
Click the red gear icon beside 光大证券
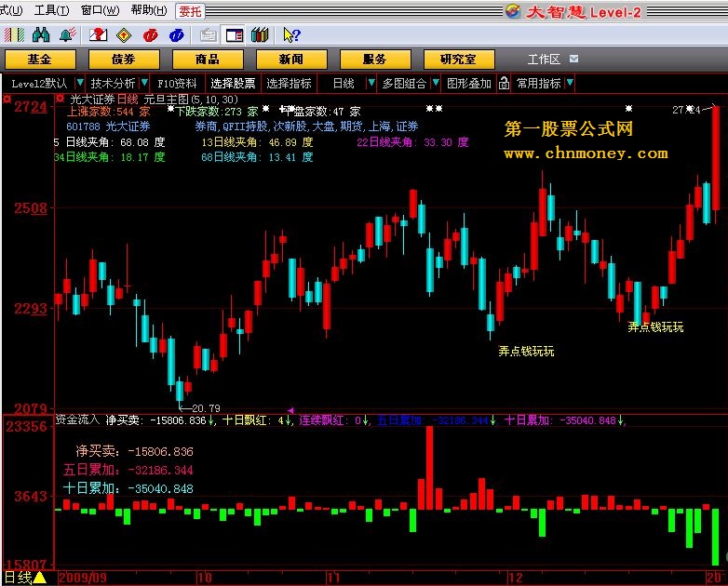(x=60, y=99)
